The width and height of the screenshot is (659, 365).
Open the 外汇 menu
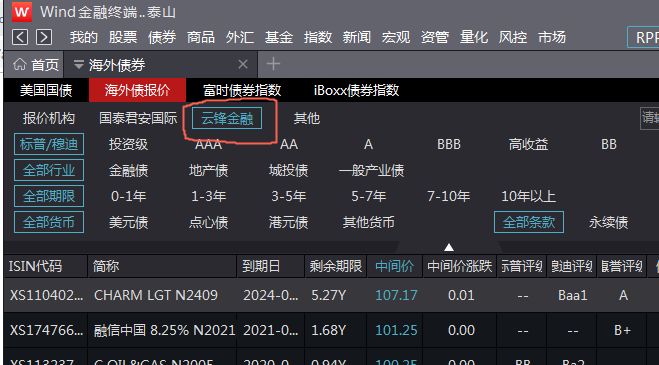click(240, 37)
